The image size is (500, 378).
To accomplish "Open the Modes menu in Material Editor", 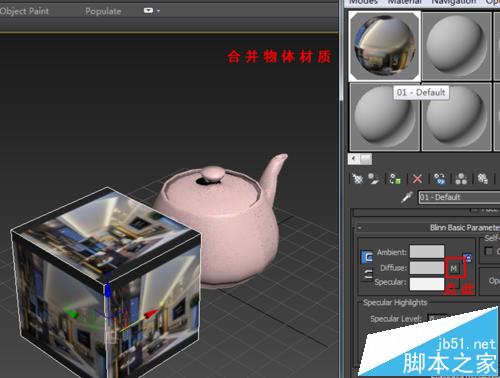I will coord(363,2).
